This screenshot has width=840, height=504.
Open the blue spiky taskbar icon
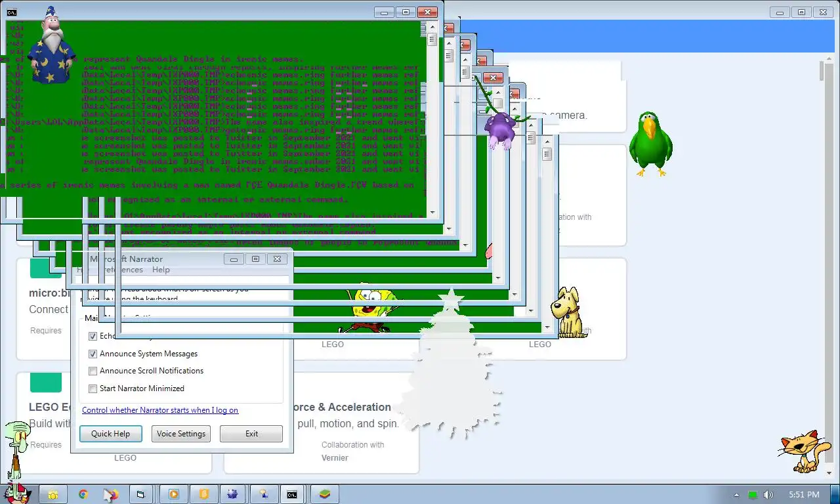coord(234,494)
